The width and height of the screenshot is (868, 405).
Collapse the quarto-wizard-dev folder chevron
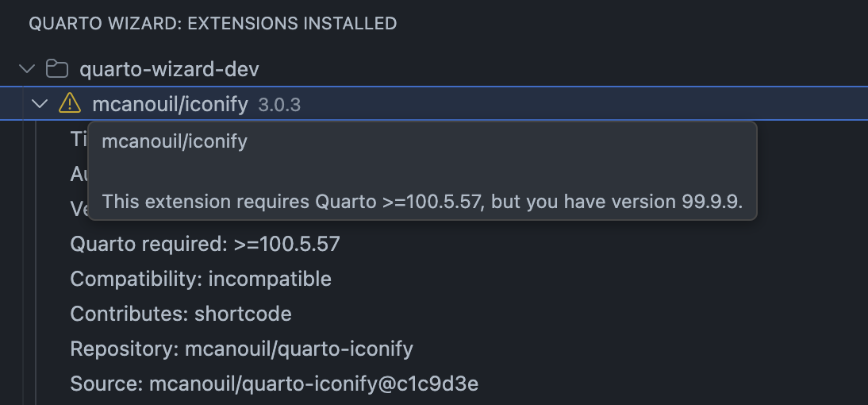tap(27, 69)
